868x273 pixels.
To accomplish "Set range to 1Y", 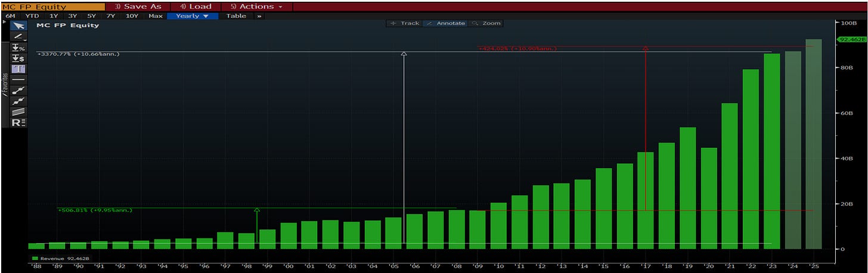I will pyautogui.click(x=54, y=16).
